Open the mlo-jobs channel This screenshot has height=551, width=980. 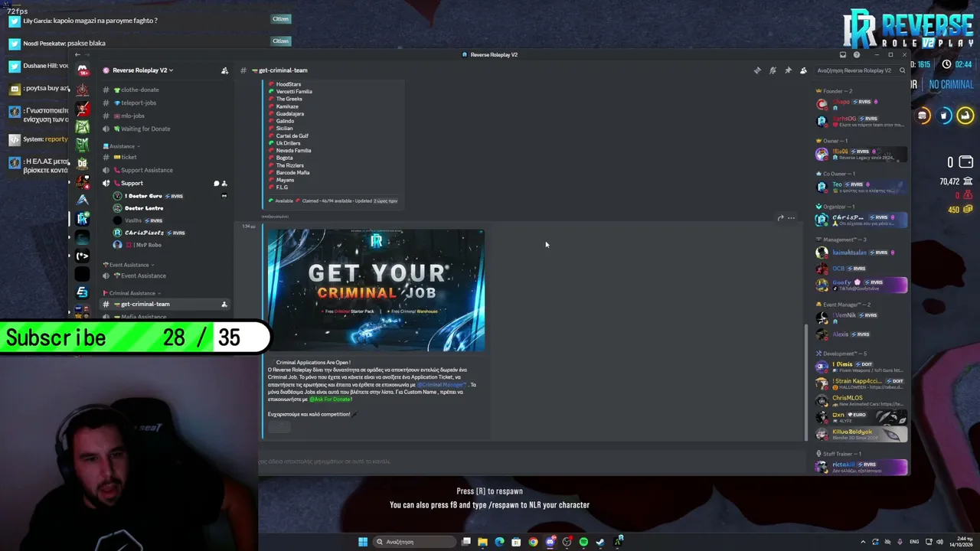[164, 116]
